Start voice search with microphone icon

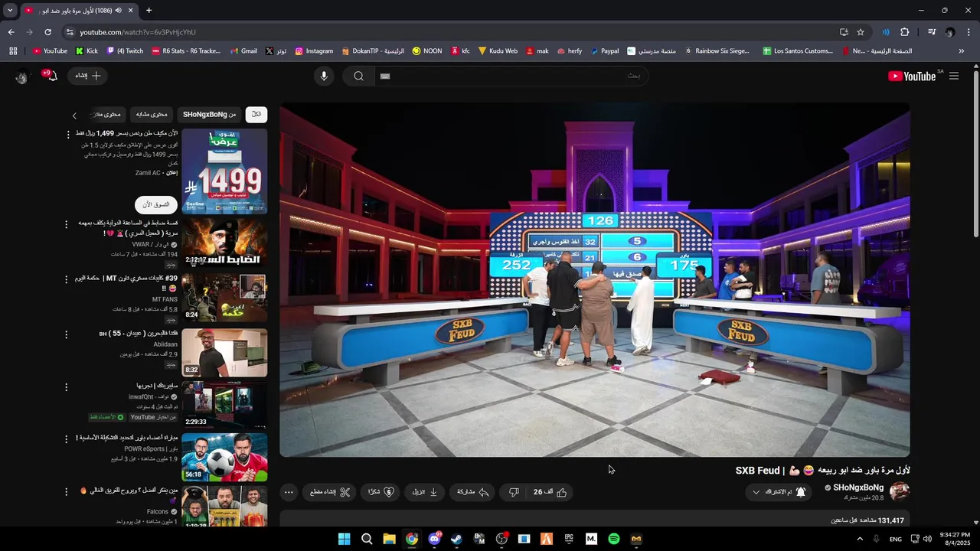(324, 76)
